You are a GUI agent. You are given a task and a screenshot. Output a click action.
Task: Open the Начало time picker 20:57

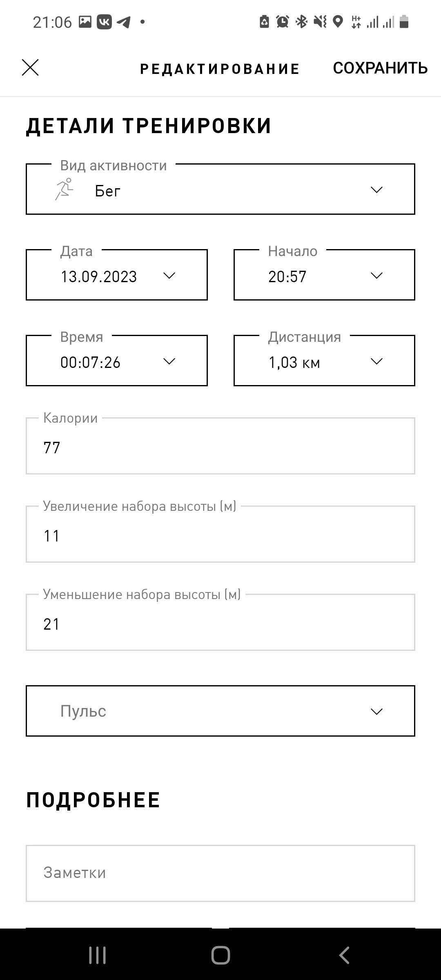pos(324,275)
